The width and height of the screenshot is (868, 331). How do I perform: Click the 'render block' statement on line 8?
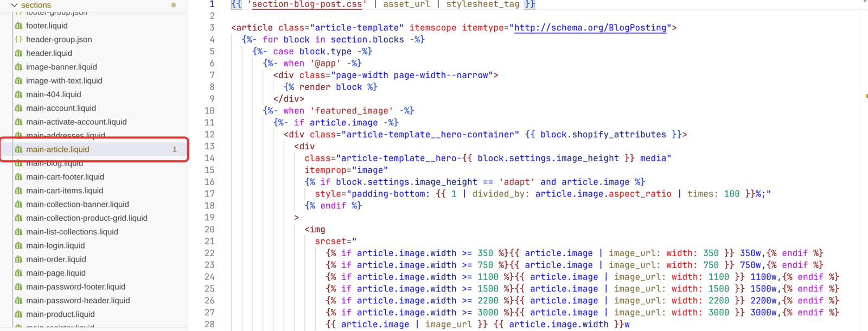[x=330, y=87]
